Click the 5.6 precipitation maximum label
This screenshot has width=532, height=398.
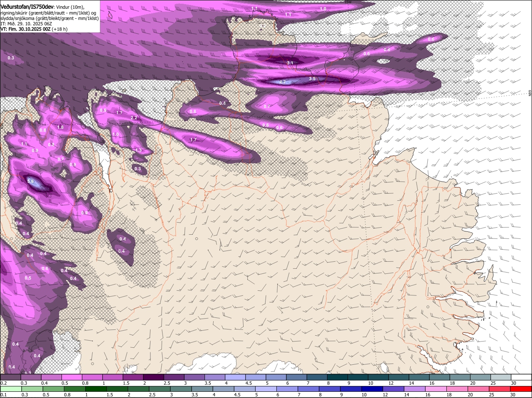30,182
